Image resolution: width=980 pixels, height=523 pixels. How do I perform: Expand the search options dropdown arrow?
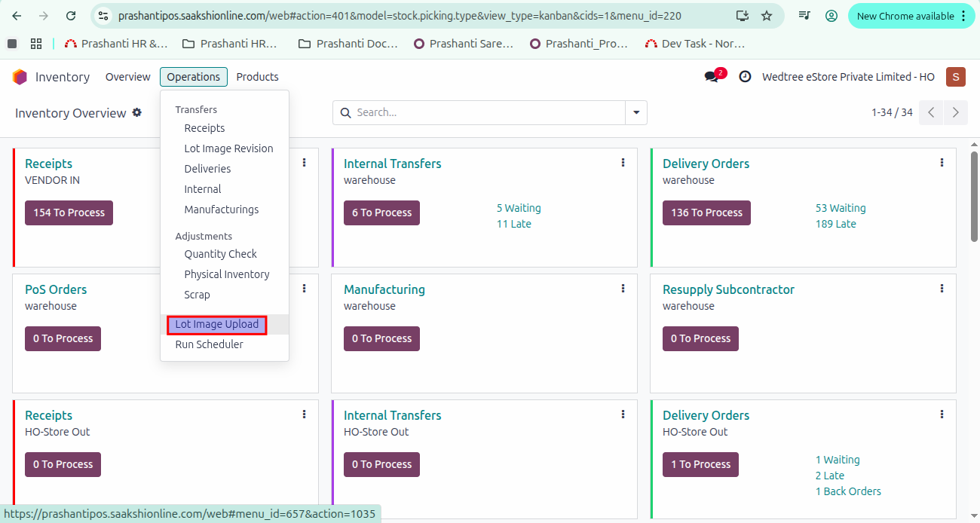pos(636,112)
